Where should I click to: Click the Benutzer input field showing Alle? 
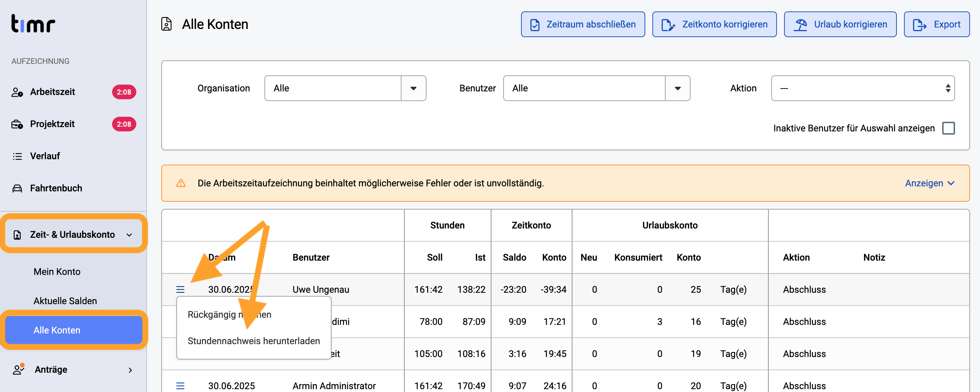(x=584, y=88)
